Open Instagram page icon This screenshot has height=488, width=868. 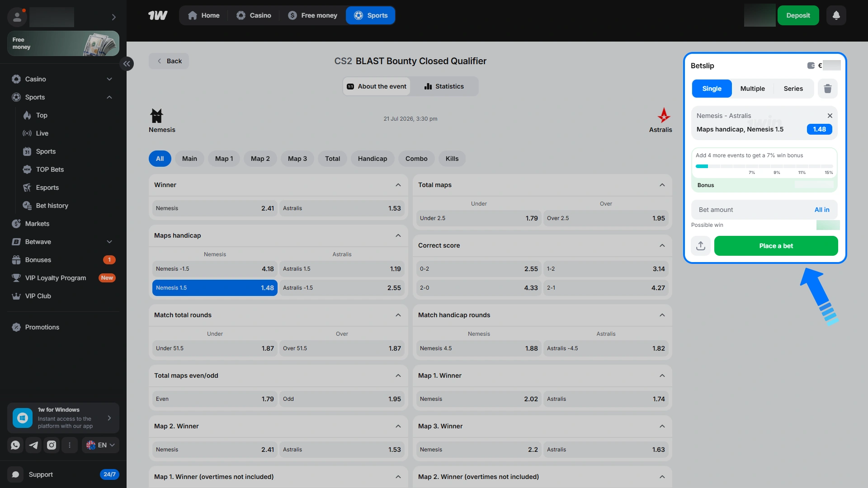pos(52,445)
